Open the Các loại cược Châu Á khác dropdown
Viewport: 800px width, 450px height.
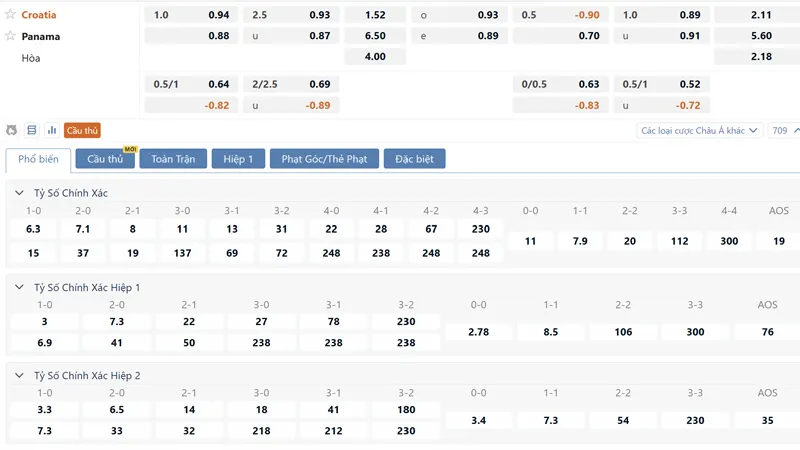699,131
